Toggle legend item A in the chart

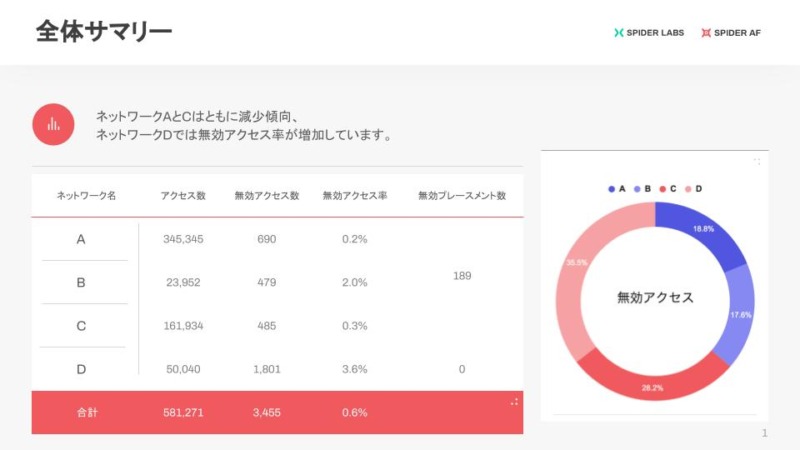pos(617,189)
